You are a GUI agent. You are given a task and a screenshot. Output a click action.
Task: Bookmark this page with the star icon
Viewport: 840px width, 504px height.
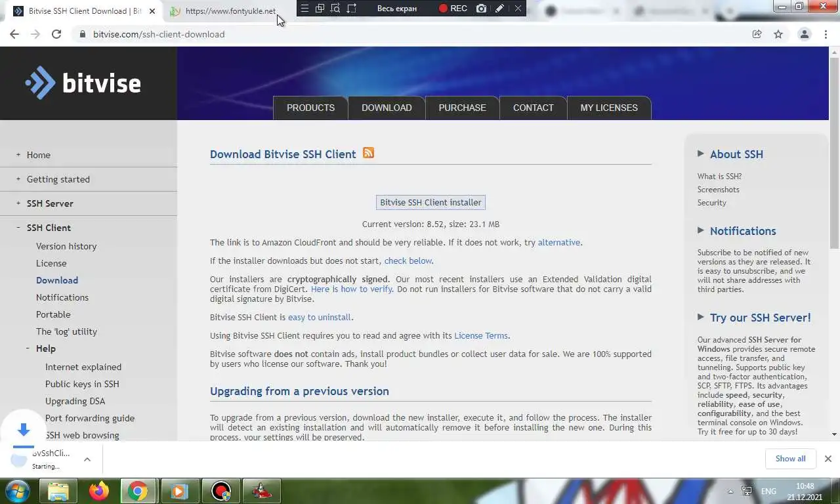[778, 34]
